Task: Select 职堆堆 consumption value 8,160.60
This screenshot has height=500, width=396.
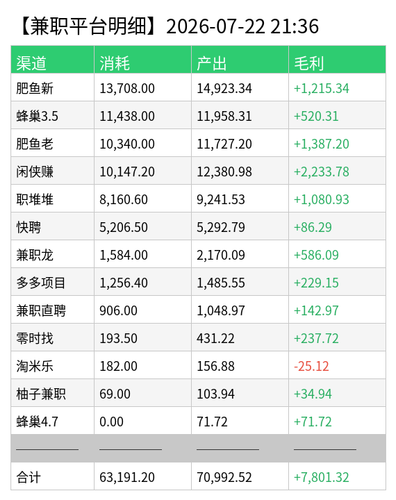Action: 123,200
